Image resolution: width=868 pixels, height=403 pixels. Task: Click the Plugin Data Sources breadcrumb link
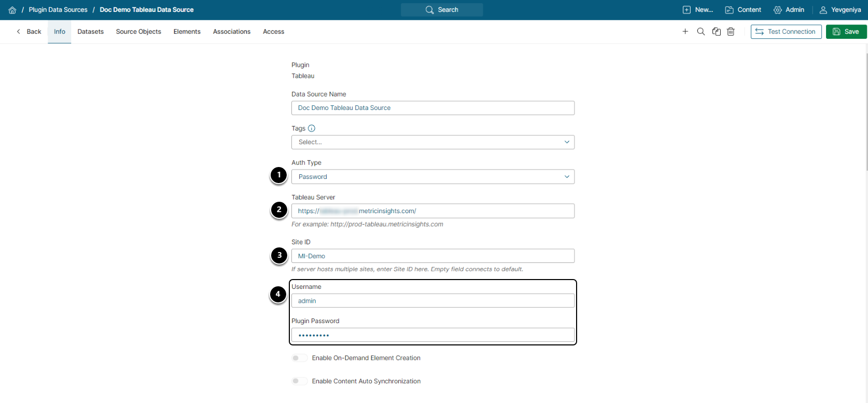pos(58,10)
